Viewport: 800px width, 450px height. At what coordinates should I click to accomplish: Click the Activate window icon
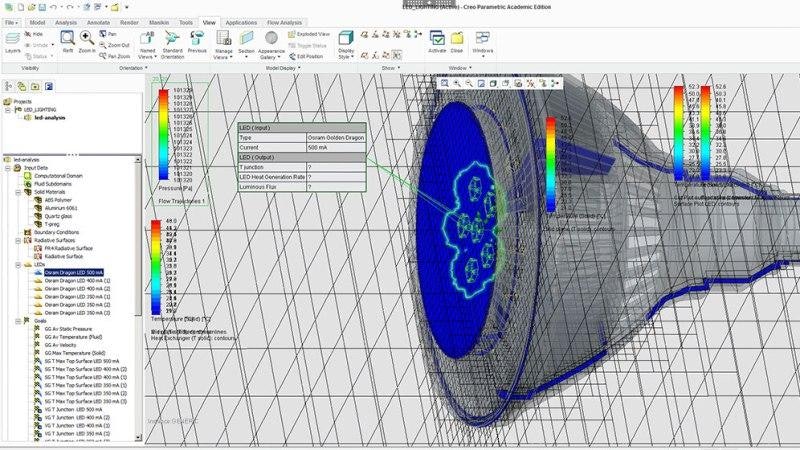(437, 39)
